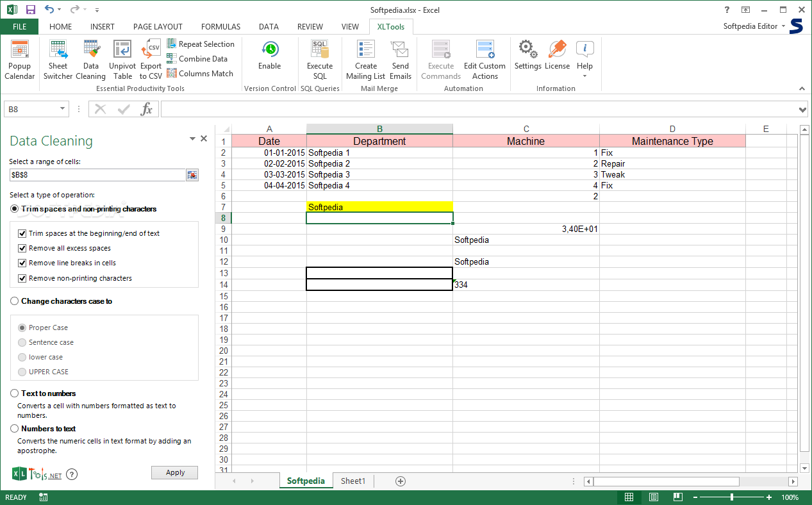Collapse the ribbon with the arrow
The image size is (812, 505).
(x=802, y=88)
